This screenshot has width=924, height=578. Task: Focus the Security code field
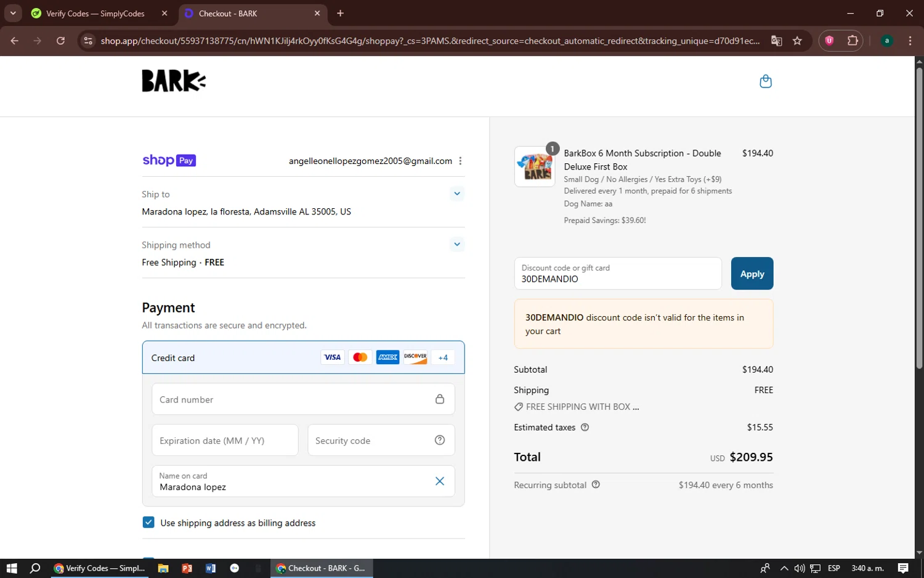[x=381, y=441]
